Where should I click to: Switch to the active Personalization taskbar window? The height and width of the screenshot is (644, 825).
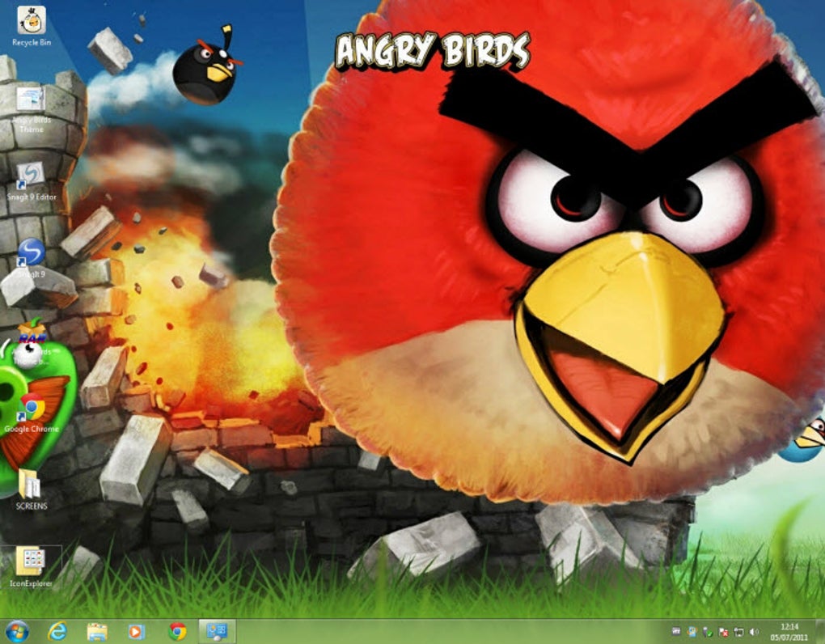pyautogui.click(x=217, y=631)
